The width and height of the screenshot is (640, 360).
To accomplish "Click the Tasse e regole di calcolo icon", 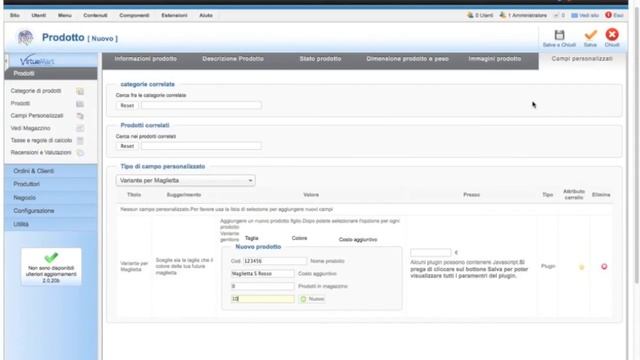I will click(x=80, y=140).
